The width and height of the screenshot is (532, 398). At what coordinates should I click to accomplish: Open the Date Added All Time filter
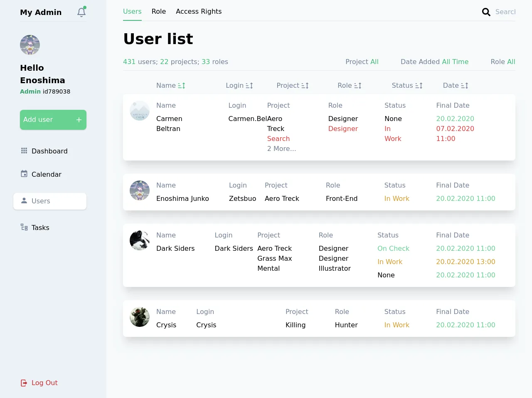(x=434, y=62)
